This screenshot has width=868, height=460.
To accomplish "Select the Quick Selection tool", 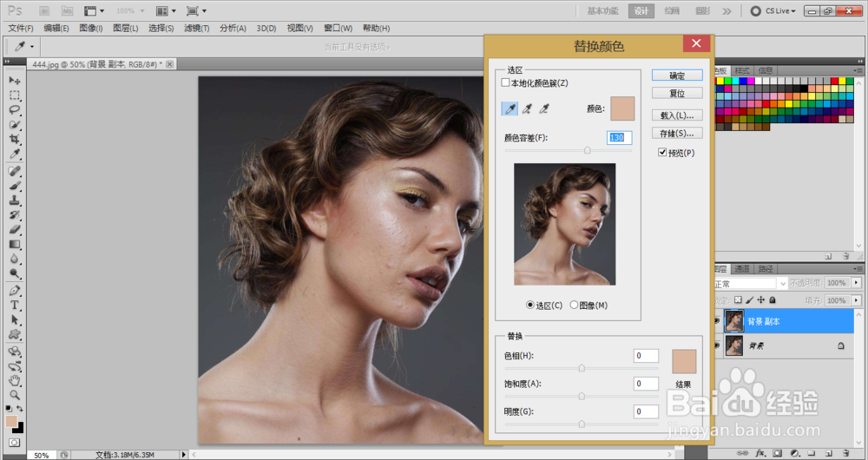I will (15, 125).
